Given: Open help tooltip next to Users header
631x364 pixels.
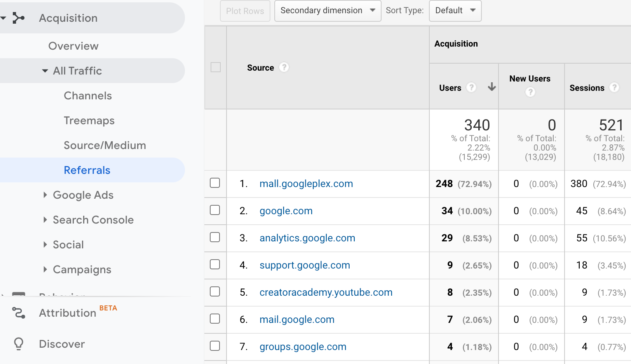Looking at the screenshot, I should point(471,88).
